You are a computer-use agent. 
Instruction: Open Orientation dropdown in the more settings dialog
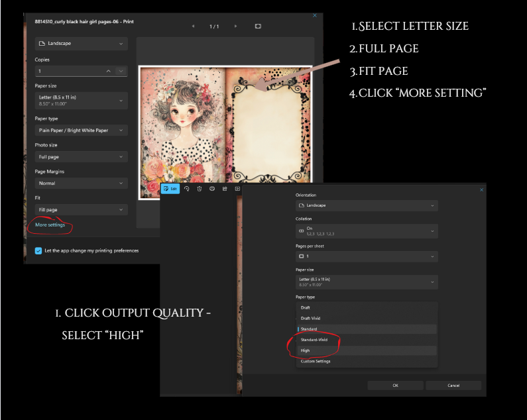coord(367,205)
